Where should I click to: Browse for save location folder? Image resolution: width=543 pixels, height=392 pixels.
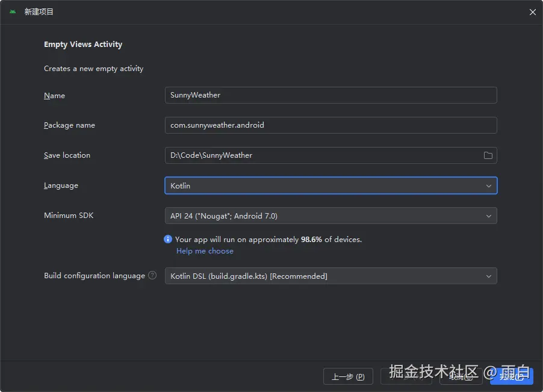click(x=488, y=155)
